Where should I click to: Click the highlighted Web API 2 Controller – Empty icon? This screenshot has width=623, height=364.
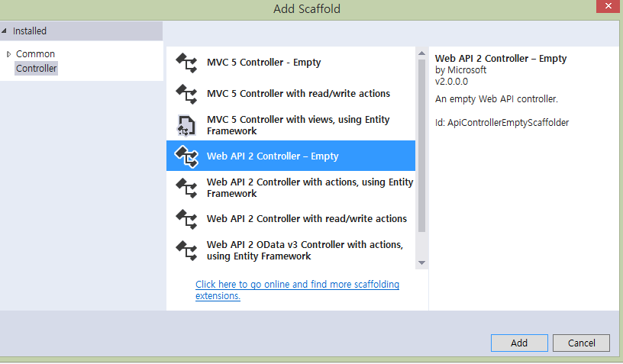pos(186,156)
